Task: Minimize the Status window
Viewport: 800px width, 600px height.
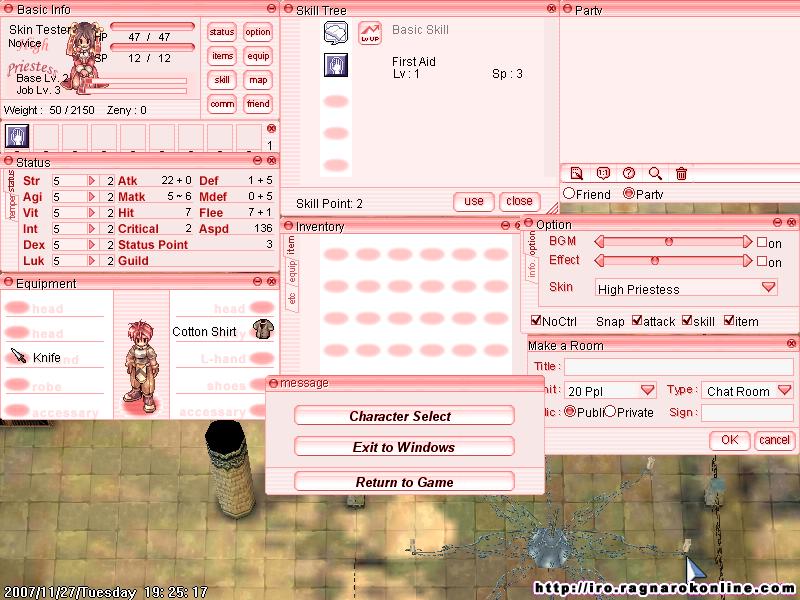Action: click(x=258, y=160)
